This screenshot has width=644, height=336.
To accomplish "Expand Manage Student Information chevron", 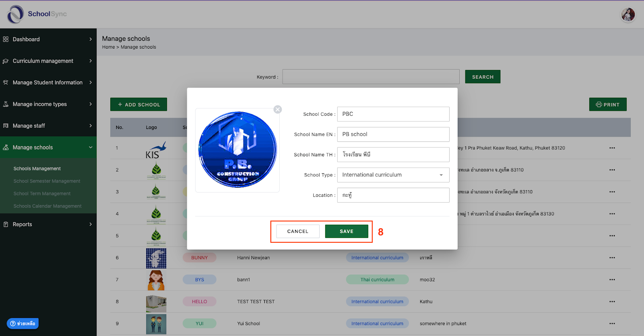I will 91,82.
